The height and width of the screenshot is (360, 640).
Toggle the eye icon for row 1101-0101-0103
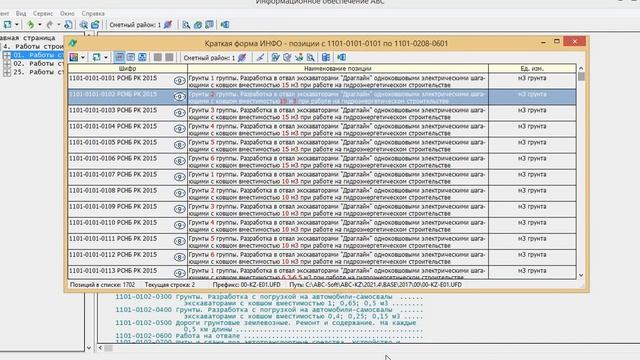tap(179, 113)
